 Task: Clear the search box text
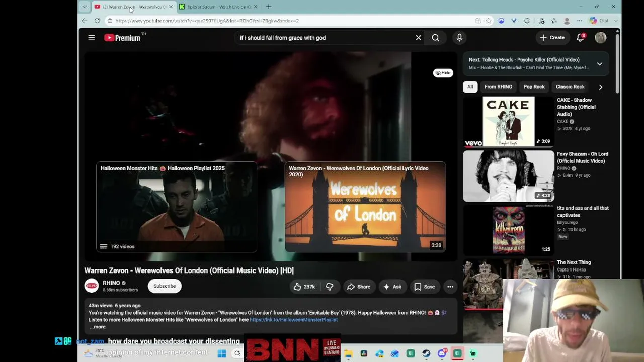pyautogui.click(x=418, y=38)
